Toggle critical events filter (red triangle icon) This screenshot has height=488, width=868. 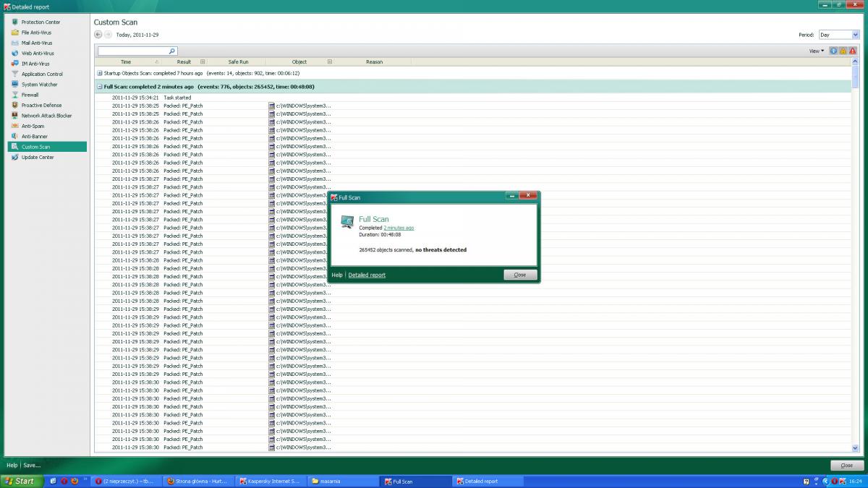tap(852, 51)
